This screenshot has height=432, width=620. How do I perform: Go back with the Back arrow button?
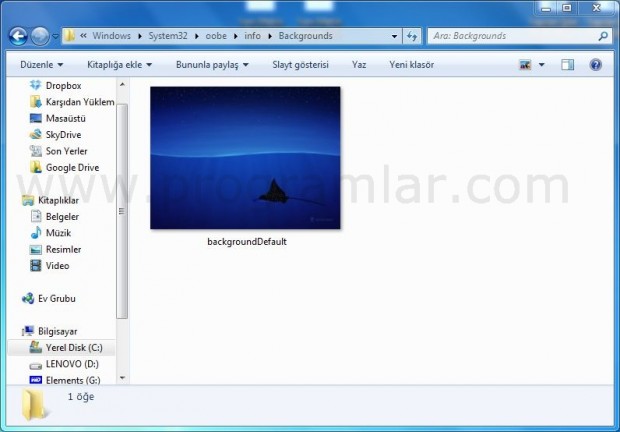pyautogui.click(x=18, y=36)
